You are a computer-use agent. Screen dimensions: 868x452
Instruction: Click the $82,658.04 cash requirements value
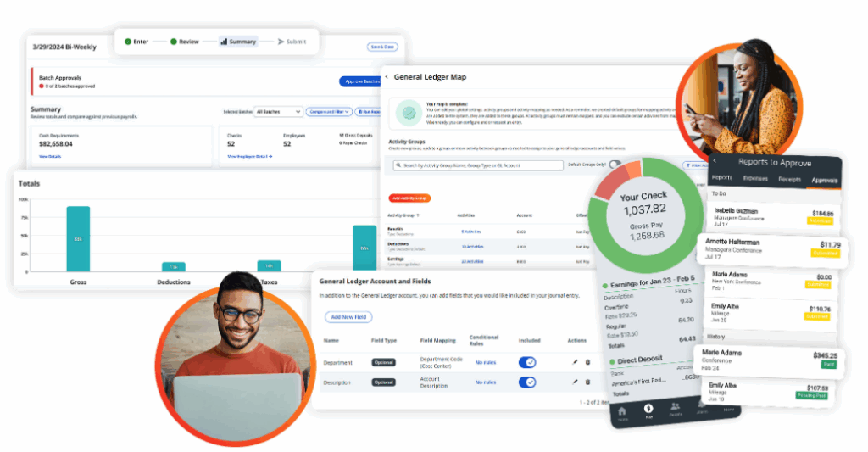[x=56, y=144]
